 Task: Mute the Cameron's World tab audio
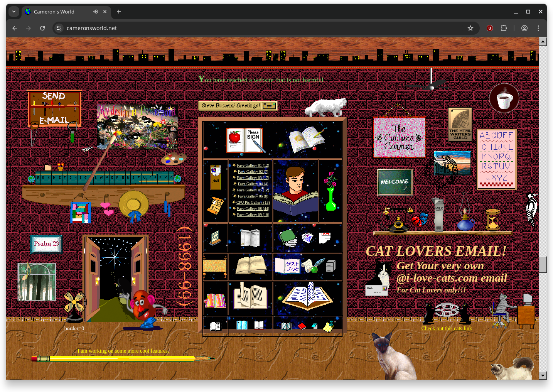click(95, 12)
